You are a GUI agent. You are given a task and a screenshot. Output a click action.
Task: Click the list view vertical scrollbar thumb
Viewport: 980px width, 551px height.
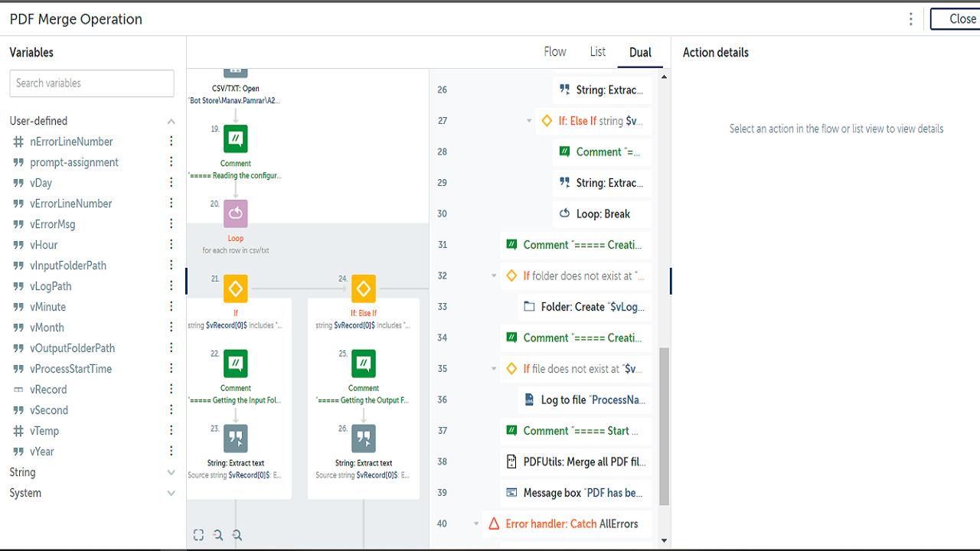click(x=664, y=425)
